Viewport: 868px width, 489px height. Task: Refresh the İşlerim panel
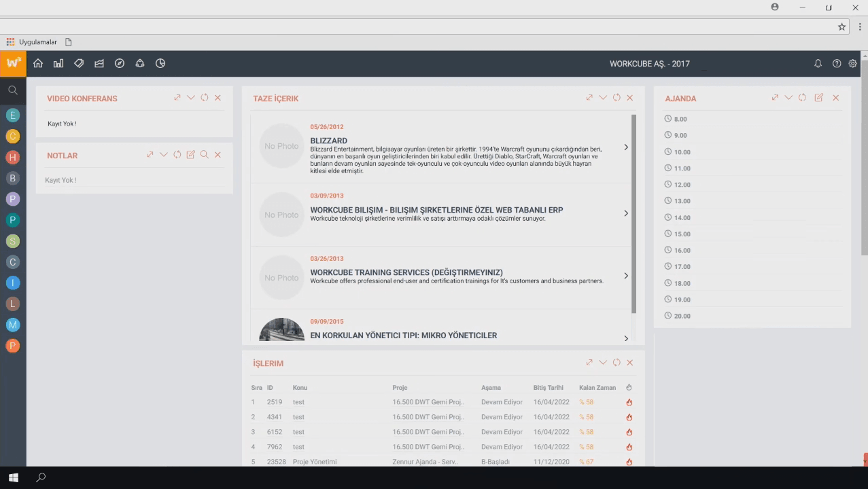coord(617,363)
